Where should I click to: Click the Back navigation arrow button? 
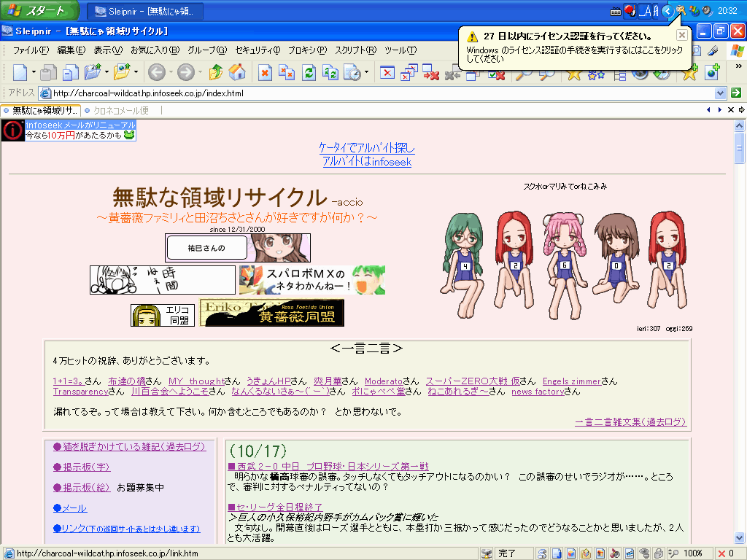click(x=155, y=72)
